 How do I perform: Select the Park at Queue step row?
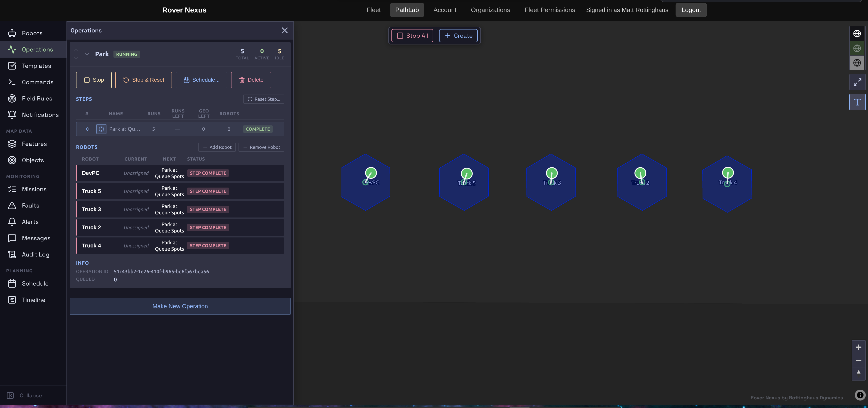pyautogui.click(x=180, y=129)
